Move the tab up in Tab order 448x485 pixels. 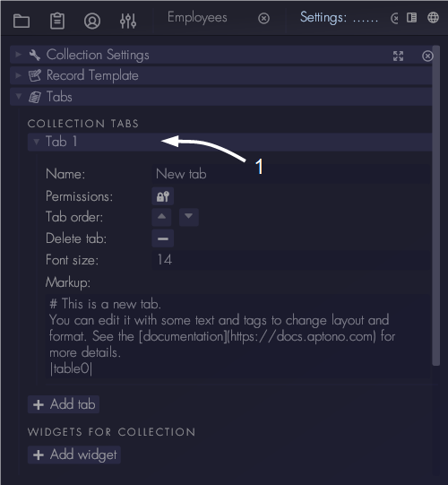coord(161,217)
